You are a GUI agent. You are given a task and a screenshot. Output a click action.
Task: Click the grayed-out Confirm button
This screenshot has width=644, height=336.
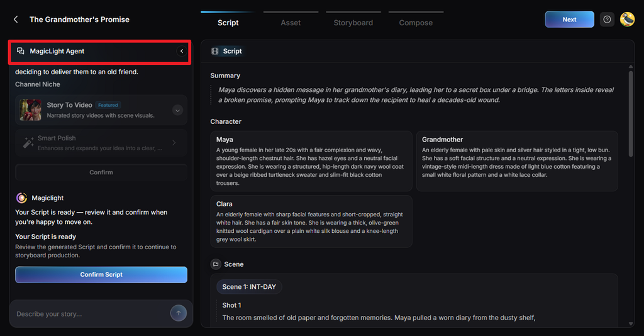101,172
